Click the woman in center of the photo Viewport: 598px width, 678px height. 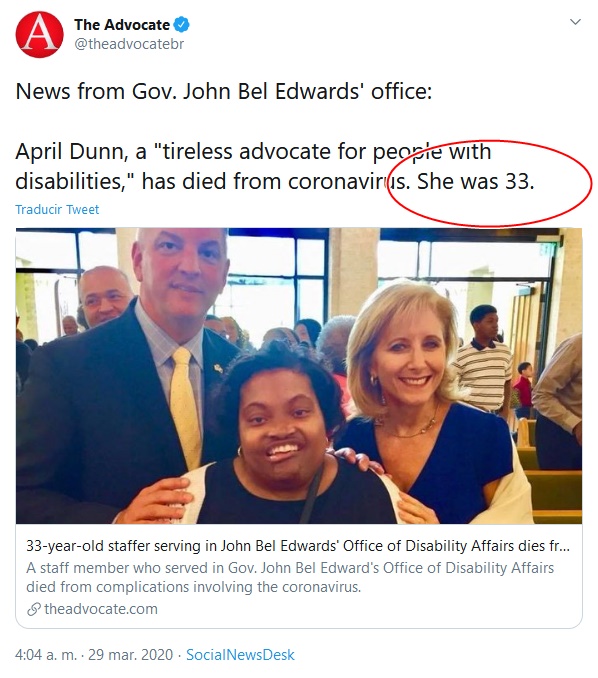coord(281,437)
